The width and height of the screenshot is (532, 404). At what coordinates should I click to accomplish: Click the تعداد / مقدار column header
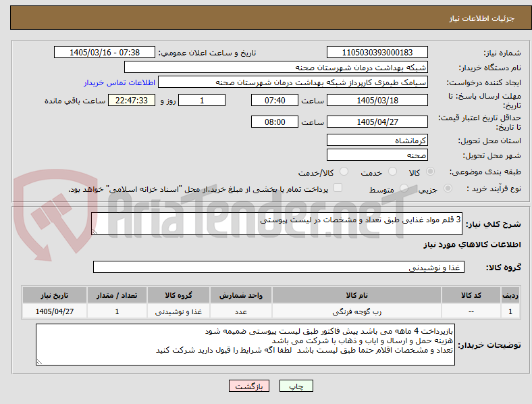tap(117, 295)
